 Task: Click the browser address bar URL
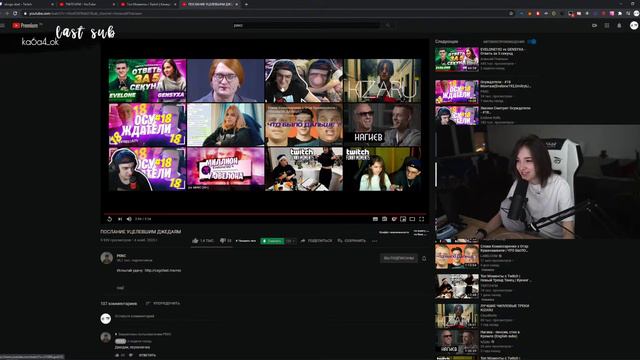(x=86, y=13)
